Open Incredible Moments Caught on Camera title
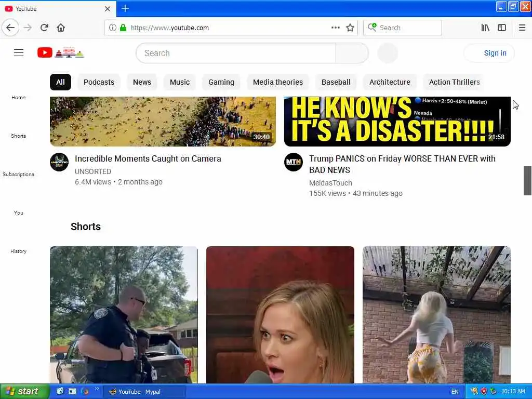 click(148, 159)
